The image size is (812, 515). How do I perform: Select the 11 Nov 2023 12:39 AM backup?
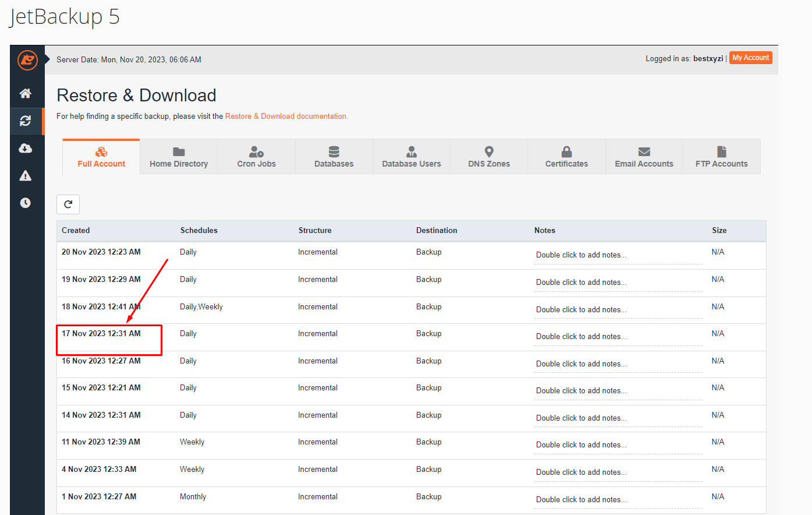[x=101, y=442]
